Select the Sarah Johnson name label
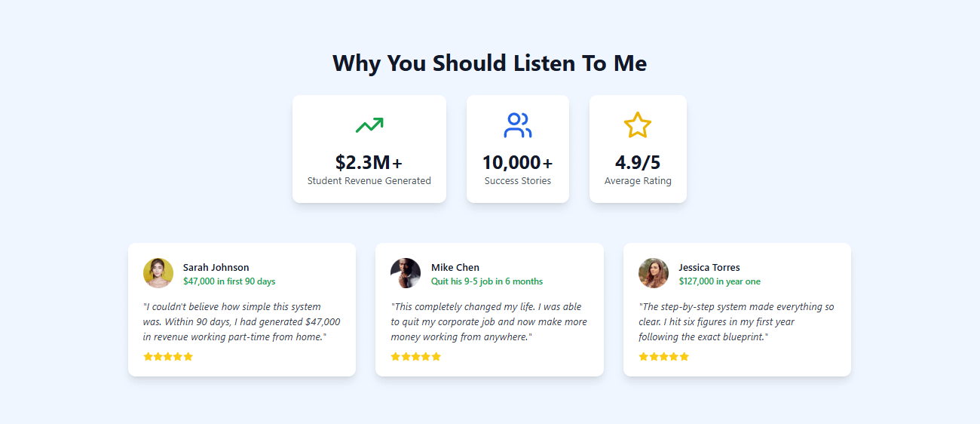Viewport: 980px width, 424px height. click(x=216, y=267)
